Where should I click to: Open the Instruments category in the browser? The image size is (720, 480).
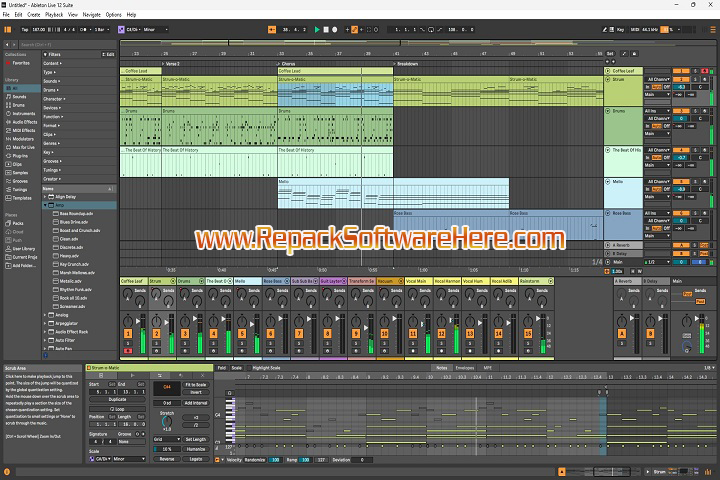[23, 113]
